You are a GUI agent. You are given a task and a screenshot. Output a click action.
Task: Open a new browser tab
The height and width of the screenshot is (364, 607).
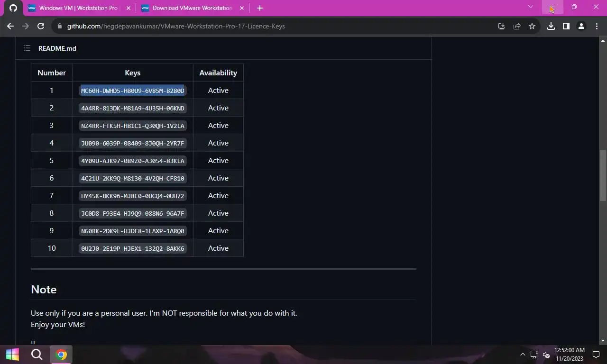259,8
